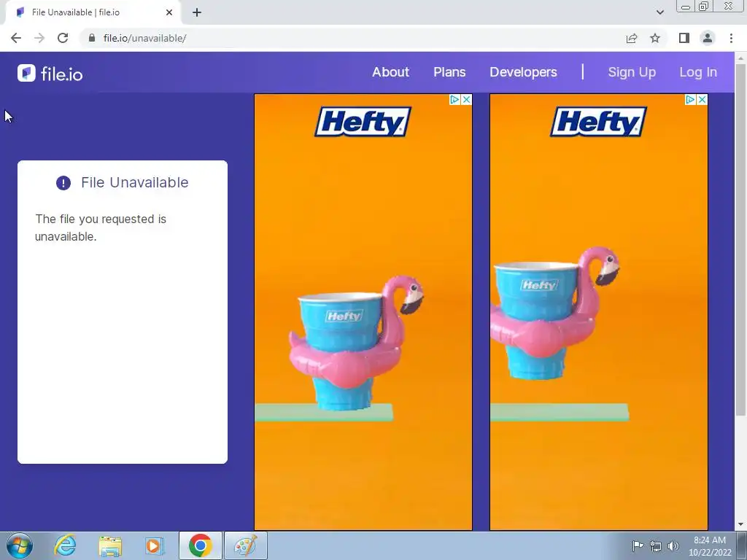The width and height of the screenshot is (747, 560).
Task: Click the File Unavailable warning icon
Action: [x=63, y=183]
